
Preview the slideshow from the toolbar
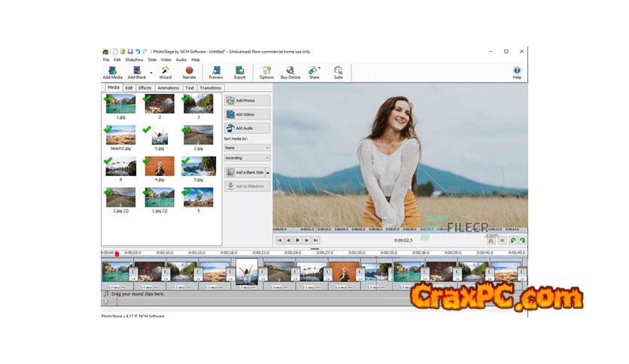click(x=216, y=71)
